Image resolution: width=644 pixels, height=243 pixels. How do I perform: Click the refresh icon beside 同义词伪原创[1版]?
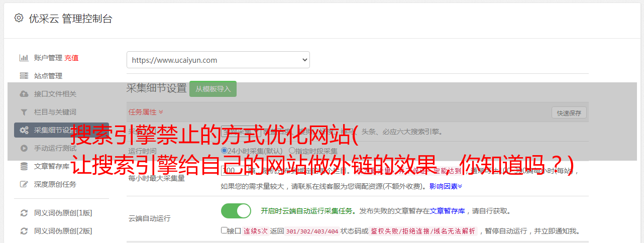[x=24, y=213]
